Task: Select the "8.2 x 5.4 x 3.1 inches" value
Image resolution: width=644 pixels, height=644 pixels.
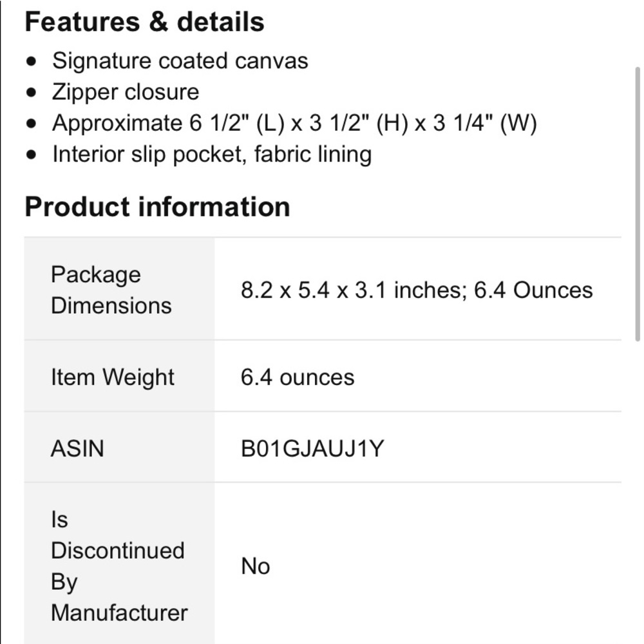Action: tap(353, 290)
